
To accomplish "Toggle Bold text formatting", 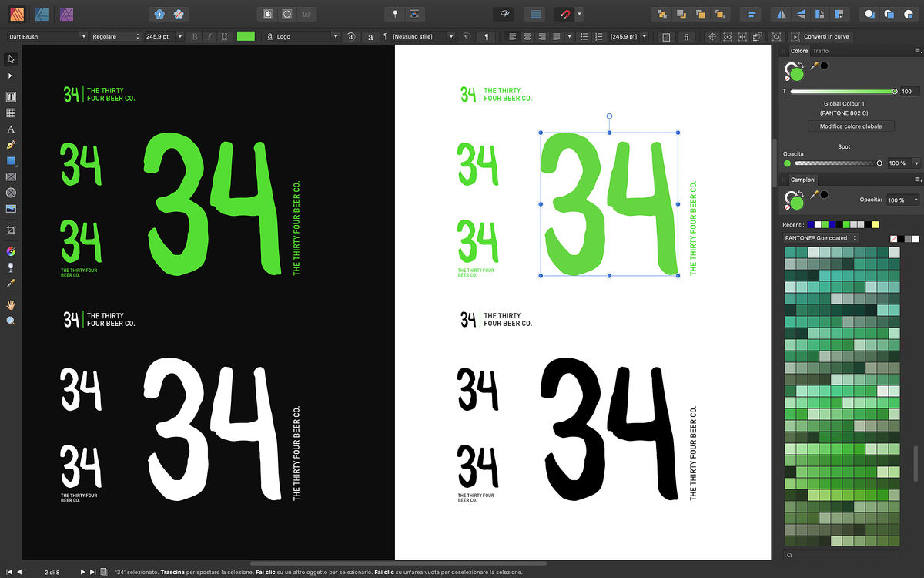I will coord(194,36).
